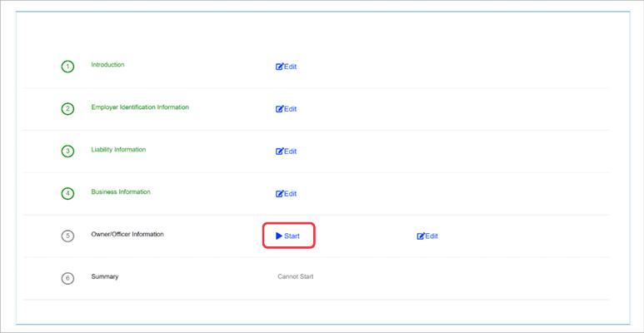This screenshot has width=644, height=333.
Task: Click the step 4 number circle
Action: click(68, 194)
